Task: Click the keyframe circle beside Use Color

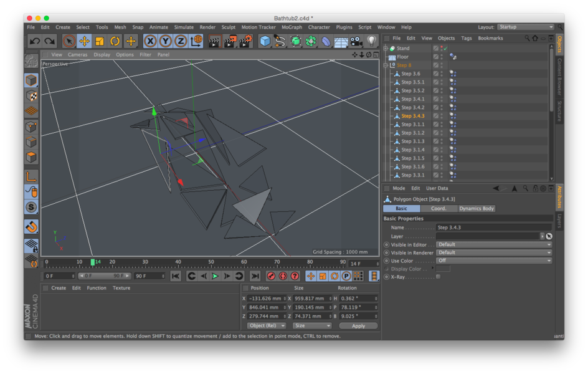Action: (x=387, y=261)
